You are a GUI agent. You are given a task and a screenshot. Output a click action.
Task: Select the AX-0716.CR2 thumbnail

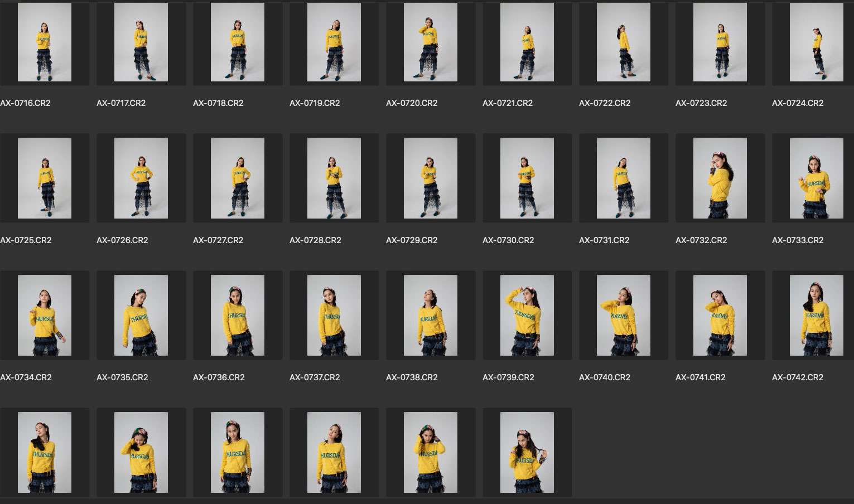tap(45, 42)
